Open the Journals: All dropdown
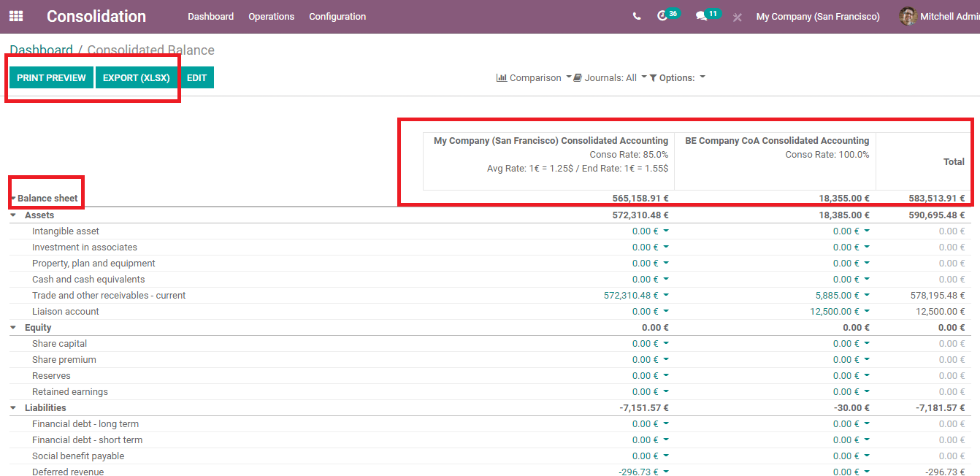 [x=610, y=77]
